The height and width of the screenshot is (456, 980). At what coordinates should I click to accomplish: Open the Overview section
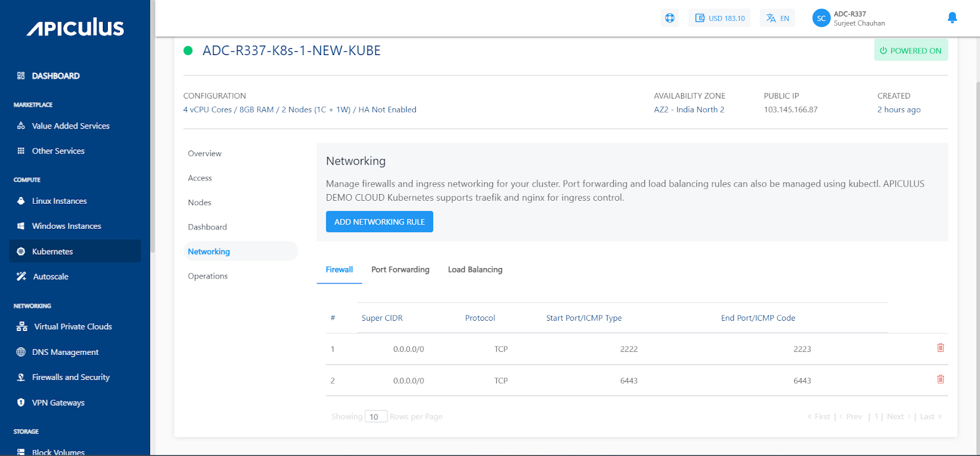coord(205,154)
